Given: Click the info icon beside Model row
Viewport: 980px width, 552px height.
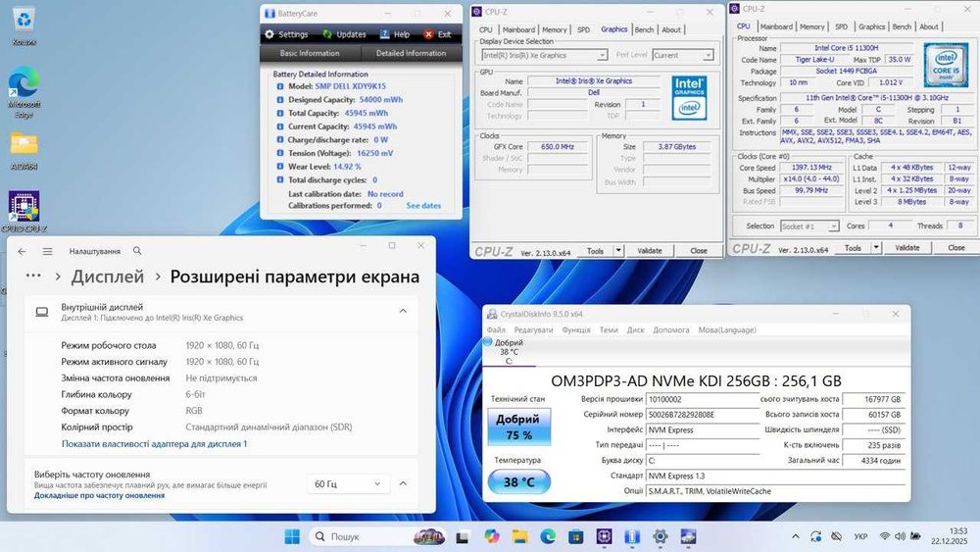Looking at the screenshot, I should 280,86.
